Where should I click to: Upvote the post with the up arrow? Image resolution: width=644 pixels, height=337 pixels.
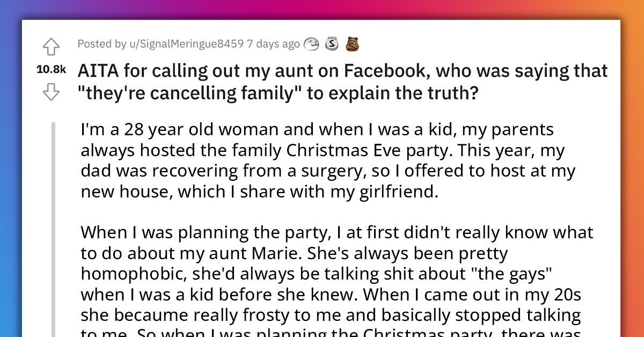pos(52,47)
